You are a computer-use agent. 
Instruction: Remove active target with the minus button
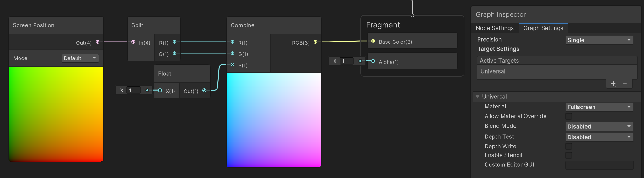pos(625,84)
